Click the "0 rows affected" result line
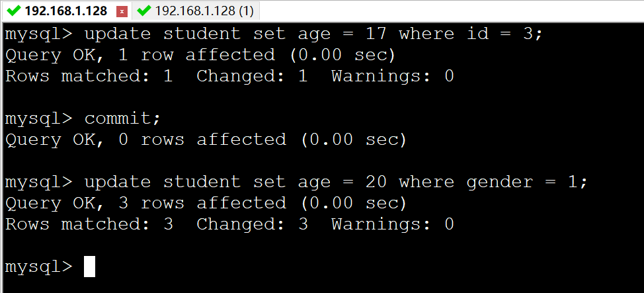 coord(206,140)
